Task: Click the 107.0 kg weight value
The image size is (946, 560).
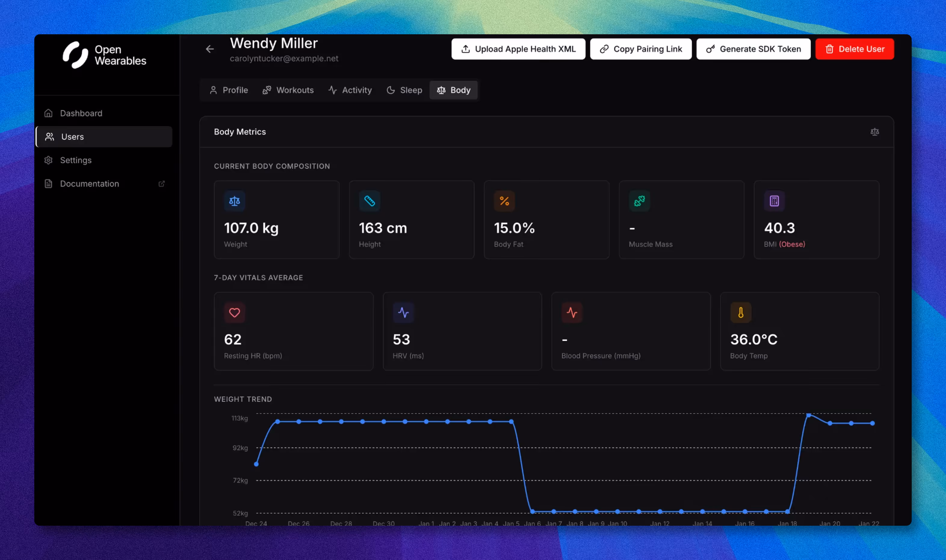Action: click(252, 228)
